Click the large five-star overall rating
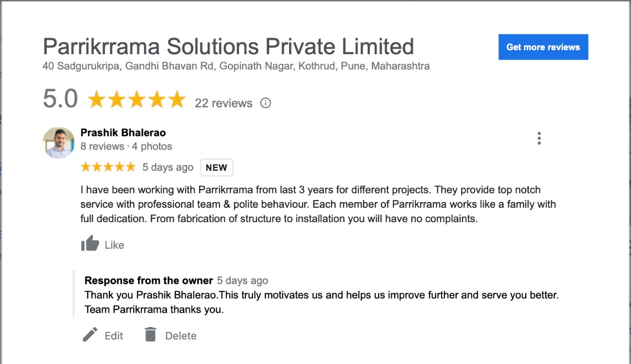The width and height of the screenshot is (631, 364). pos(137,100)
